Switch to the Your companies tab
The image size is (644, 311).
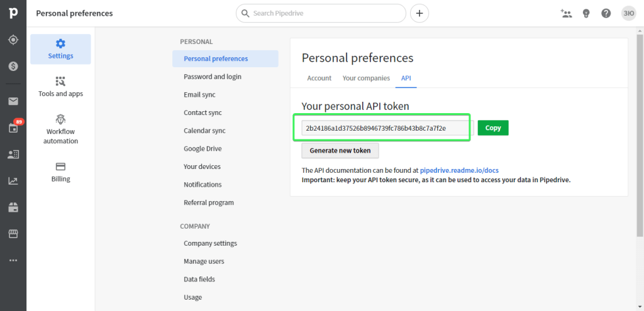point(366,78)
